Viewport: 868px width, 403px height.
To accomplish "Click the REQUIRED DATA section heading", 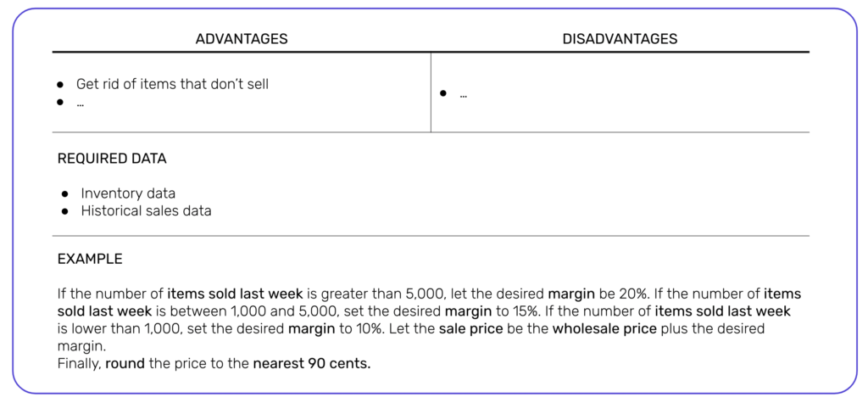I will pos(112,159).
